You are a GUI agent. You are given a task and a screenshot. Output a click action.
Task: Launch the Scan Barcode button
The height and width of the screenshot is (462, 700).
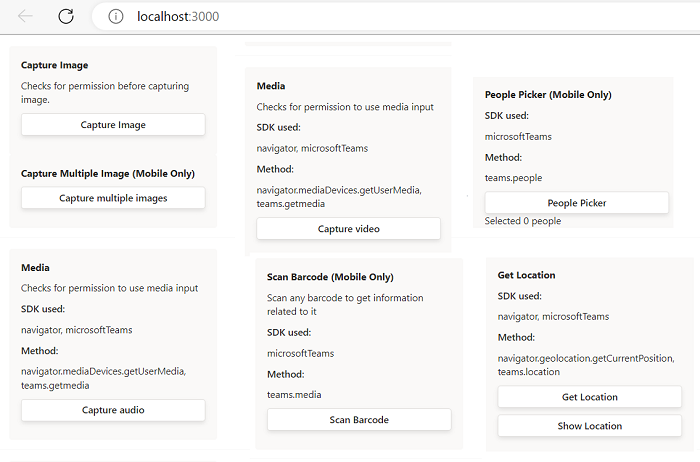[359, 419]
